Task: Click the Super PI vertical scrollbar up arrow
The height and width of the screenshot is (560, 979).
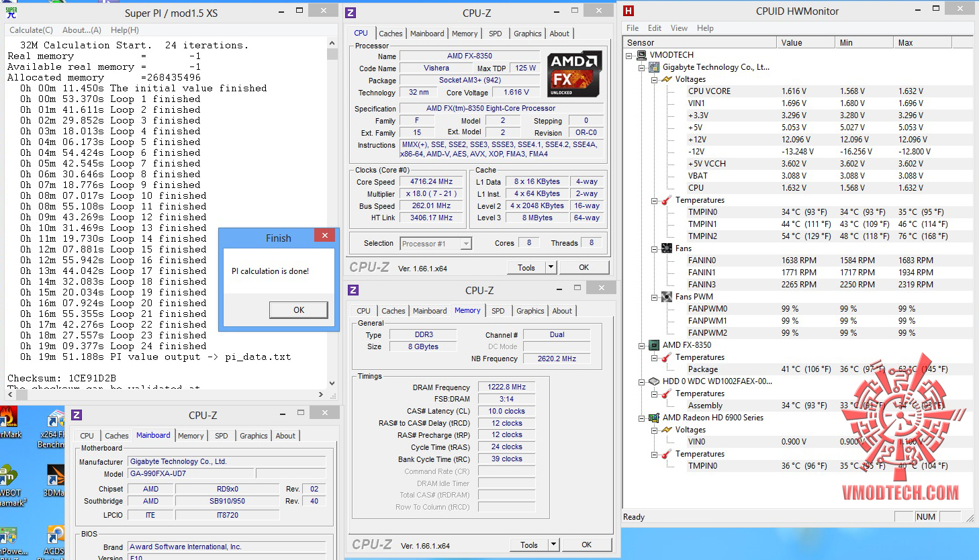Action: (332, 43)
